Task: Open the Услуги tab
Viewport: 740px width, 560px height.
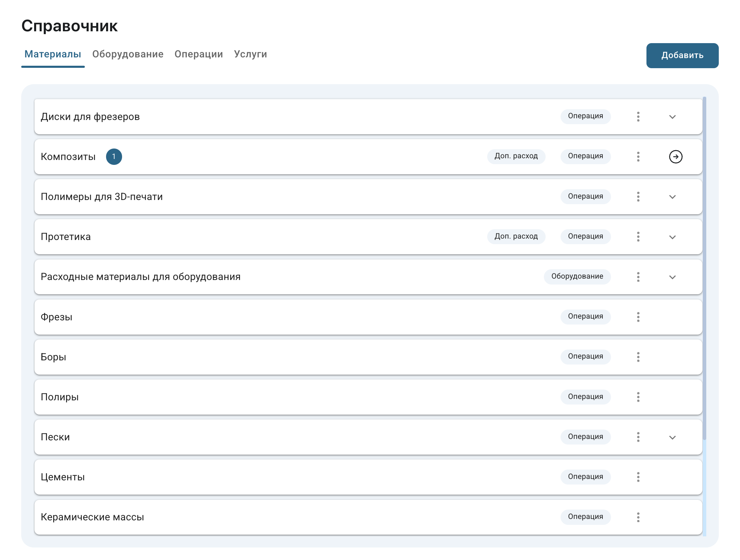Action: coord(250,54)
